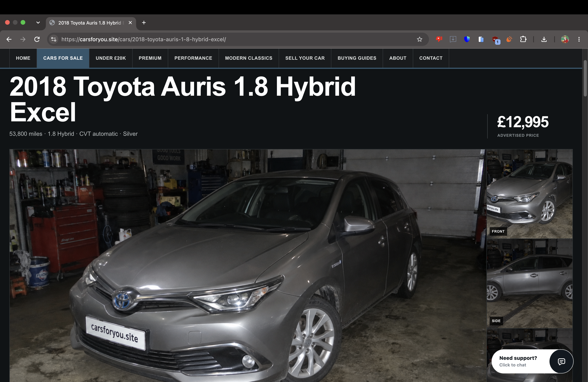Open a new browser tab

pyautogui.click(x=144, y=23)
